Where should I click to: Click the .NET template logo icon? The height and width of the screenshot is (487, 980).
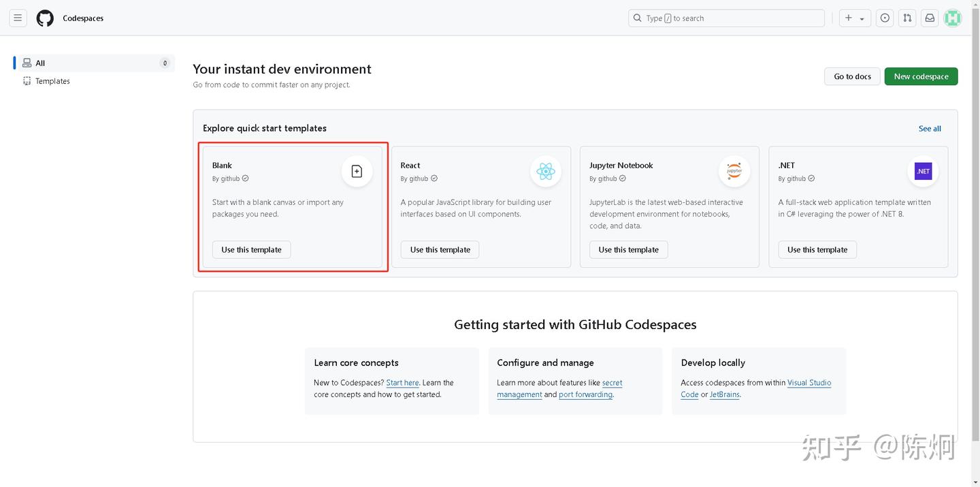(x=923, y=172)
